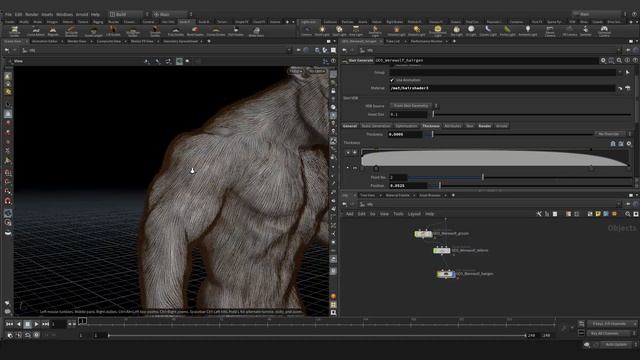Click the Group selection arrow icon
The height and width of the screenshot is (360, 640).
coord(628,72)
